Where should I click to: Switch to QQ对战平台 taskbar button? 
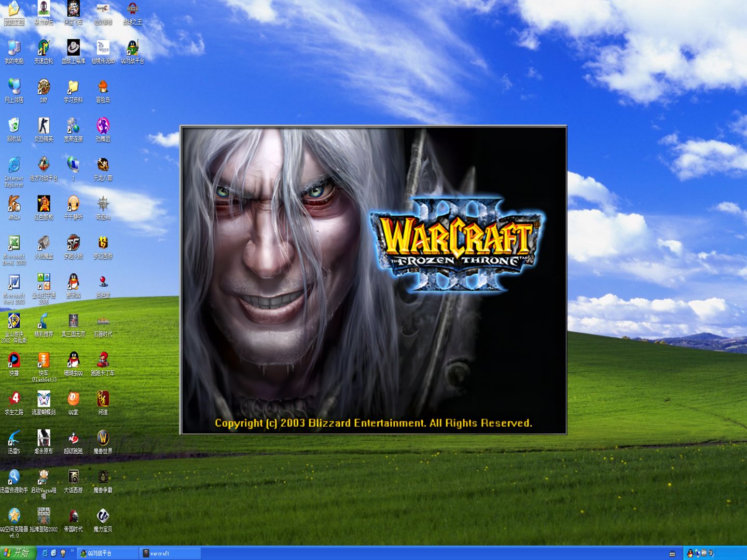click(108, 553)
